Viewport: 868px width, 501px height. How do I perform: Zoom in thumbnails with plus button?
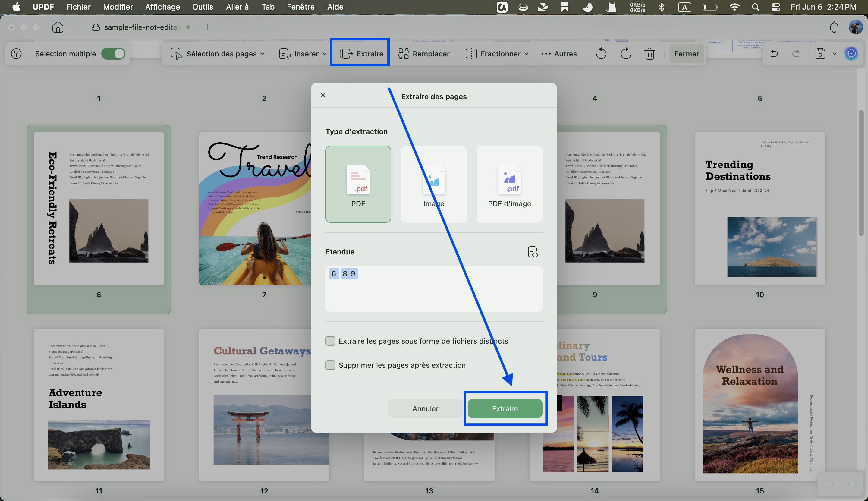(x=851, y=484)
